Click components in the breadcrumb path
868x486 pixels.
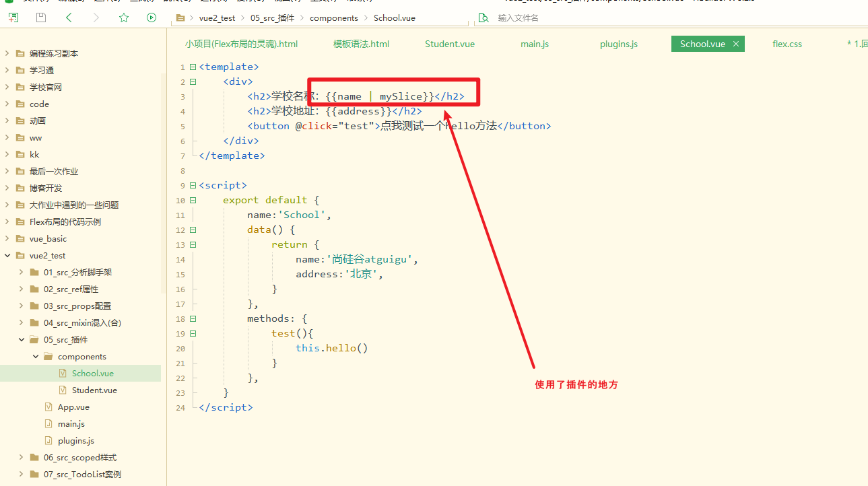(x=334, y=18)
